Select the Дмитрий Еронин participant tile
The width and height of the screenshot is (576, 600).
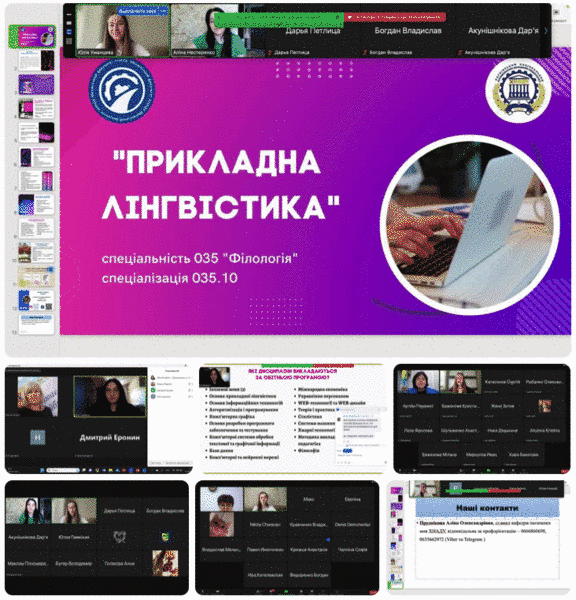[109, 437]
